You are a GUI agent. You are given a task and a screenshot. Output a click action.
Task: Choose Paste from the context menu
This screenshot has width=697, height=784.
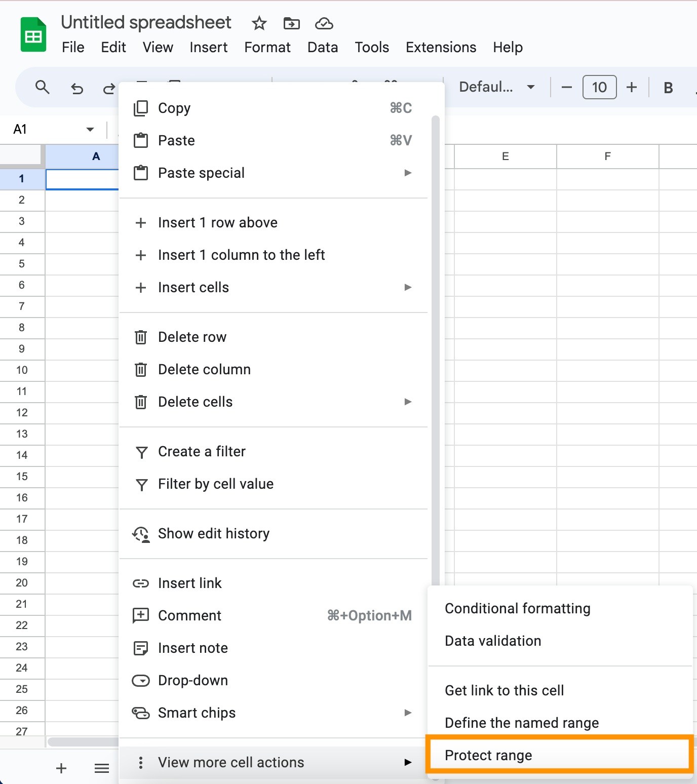[x=274, y=140]
